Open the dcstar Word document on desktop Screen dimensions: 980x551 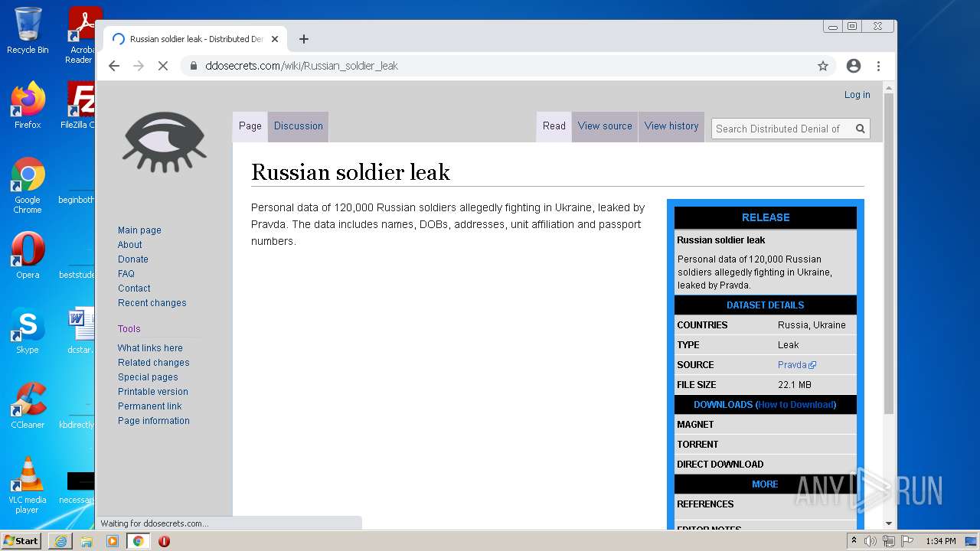pyautogui.click(x=80, y=330)
